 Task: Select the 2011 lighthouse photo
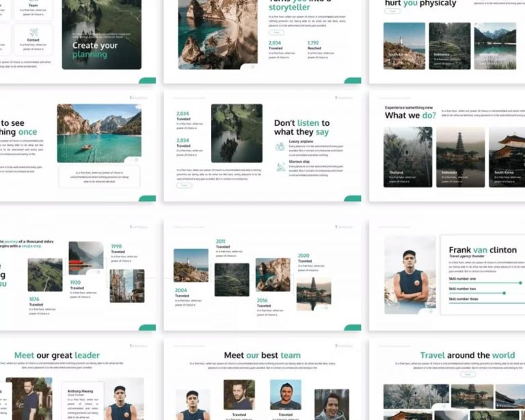pos(191,265)
